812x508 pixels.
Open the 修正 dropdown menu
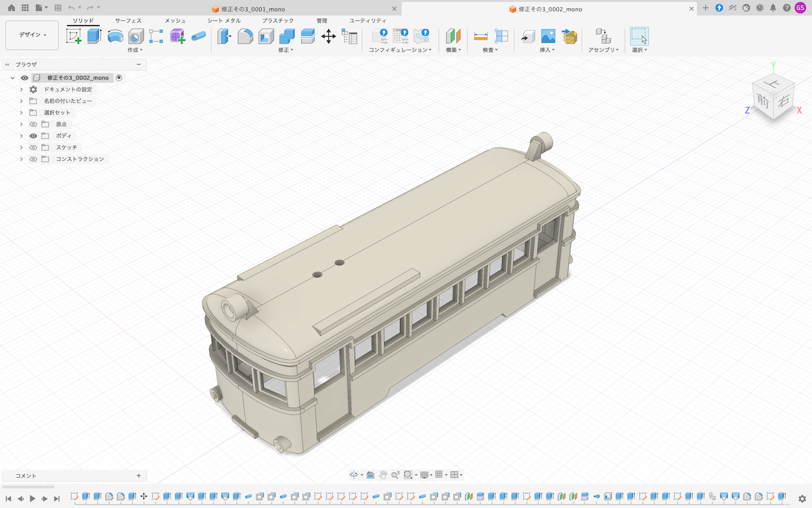point(286,50)
